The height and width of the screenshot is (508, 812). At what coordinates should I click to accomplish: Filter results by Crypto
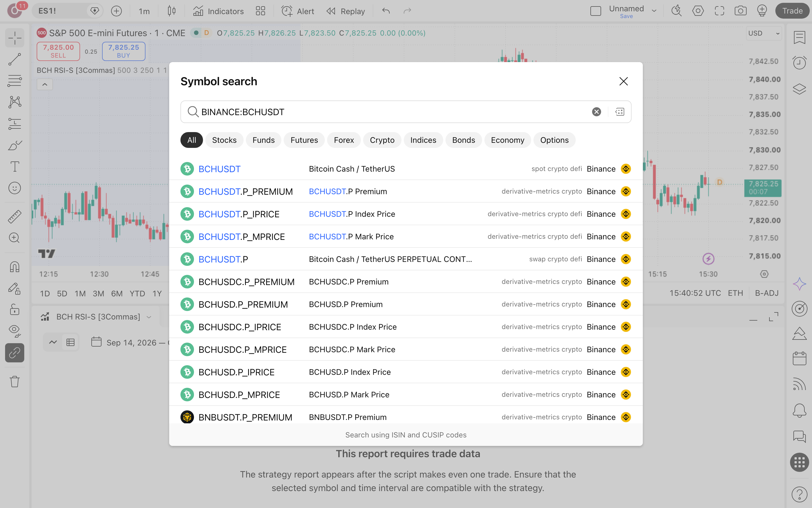coord(382,140)
